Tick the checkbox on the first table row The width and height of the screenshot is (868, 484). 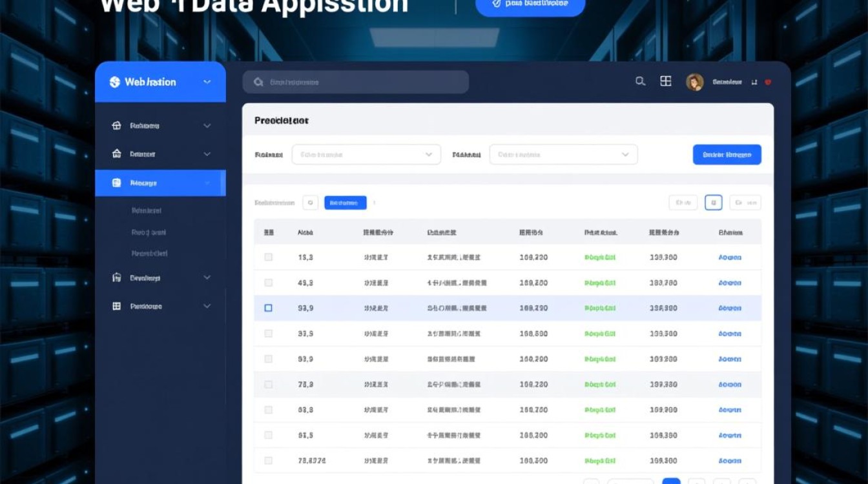[269, 257]
